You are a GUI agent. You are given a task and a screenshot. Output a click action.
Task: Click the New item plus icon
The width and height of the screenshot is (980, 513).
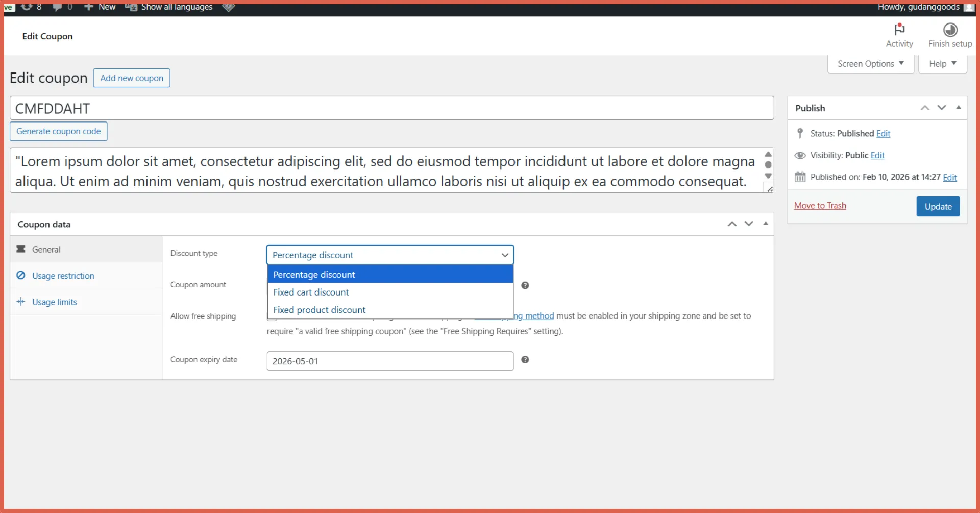pyautogui.click(x=88, y=7)
